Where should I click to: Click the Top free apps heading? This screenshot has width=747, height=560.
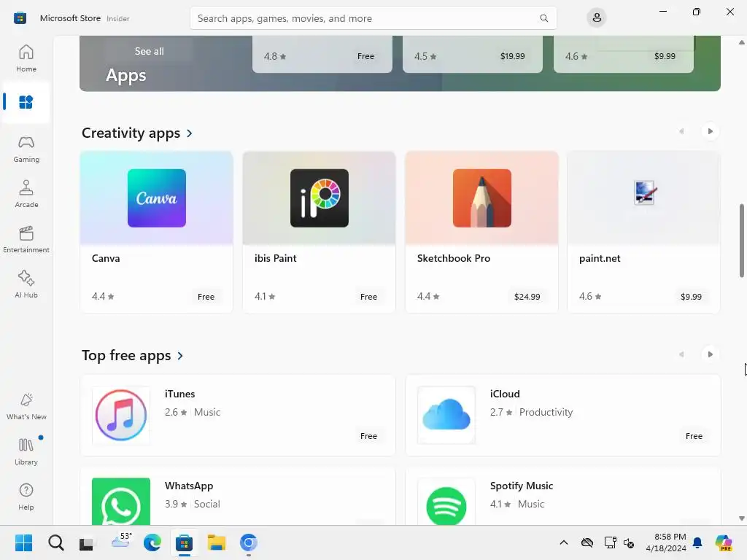tap(126, 355)
